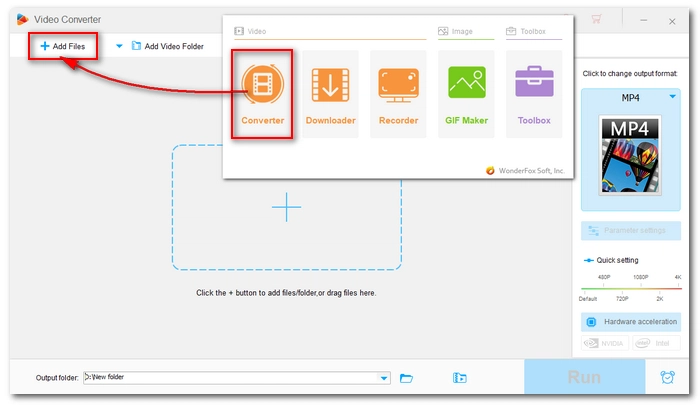Click the 1080P mark on quick setting

tap(640, 277)
